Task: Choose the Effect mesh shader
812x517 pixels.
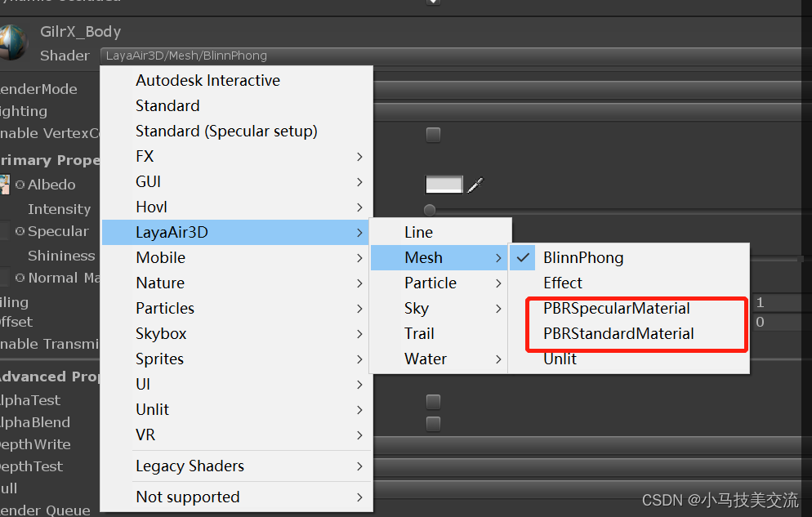Action: pos(629,283)
